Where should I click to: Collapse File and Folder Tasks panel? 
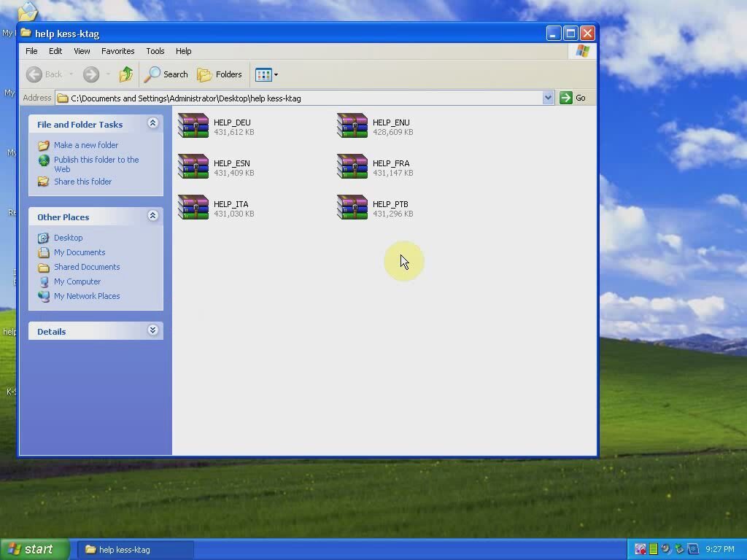pos(153,123)
